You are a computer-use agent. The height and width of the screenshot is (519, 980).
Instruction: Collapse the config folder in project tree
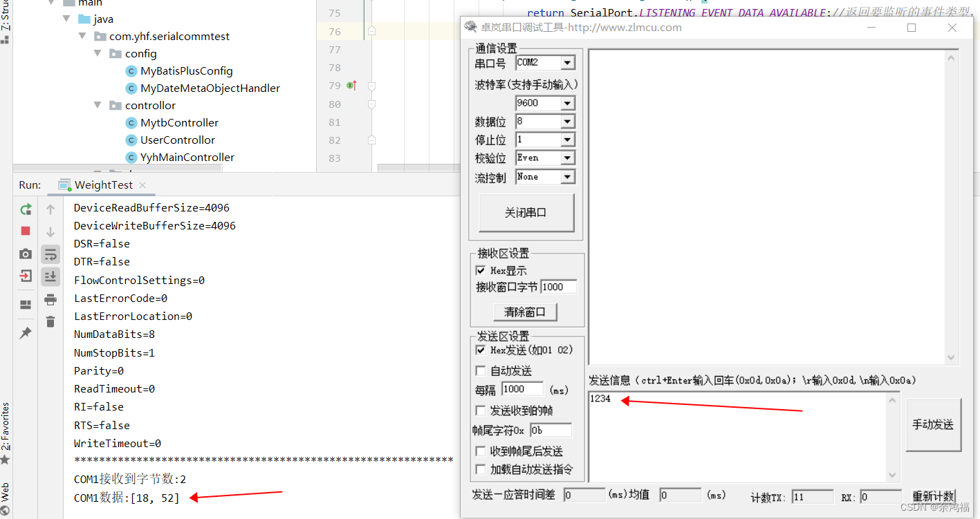98,53
